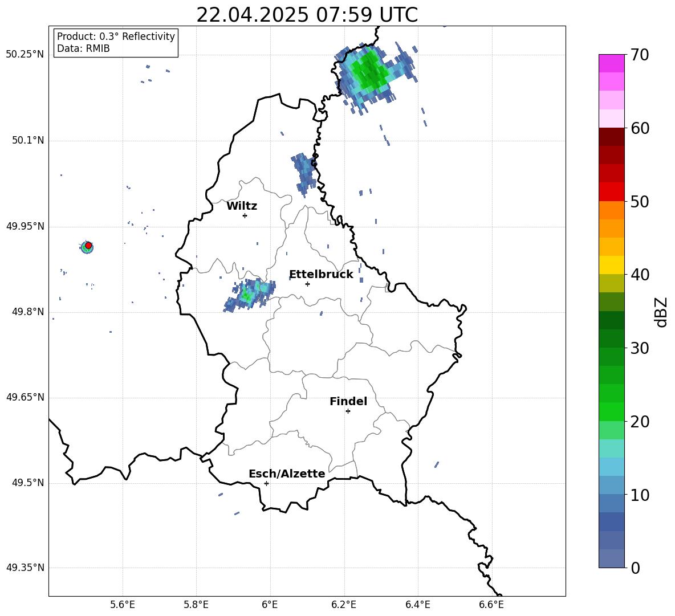Click the blue echo north of Wiltz border
This screenshot has height=616, width=675.
304,174
